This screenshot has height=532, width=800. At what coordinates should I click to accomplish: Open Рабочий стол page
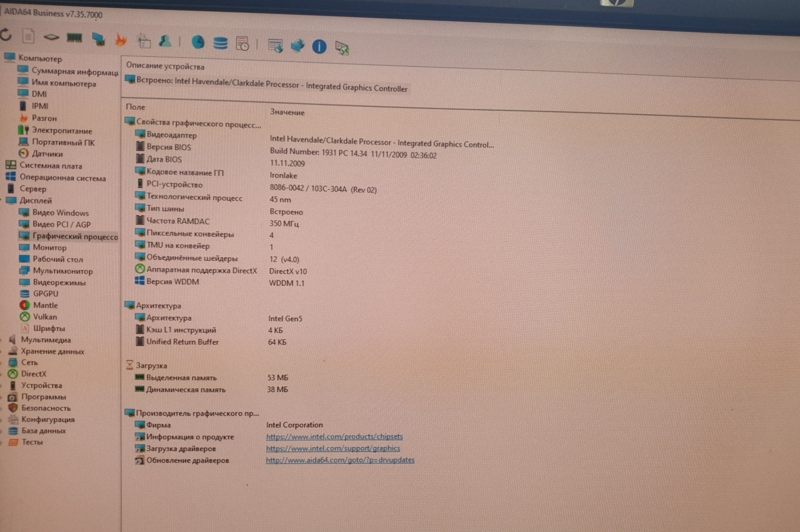(51, 259)
